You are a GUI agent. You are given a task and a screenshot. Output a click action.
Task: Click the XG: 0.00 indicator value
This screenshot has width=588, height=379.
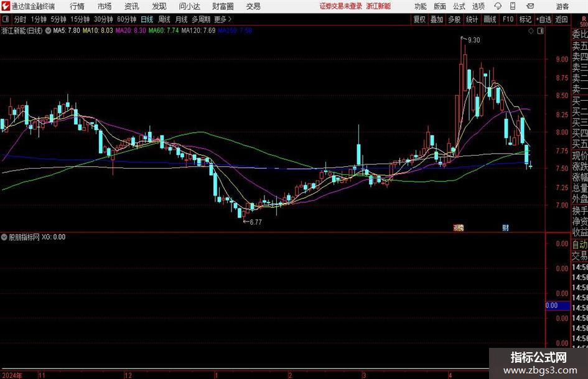click(54, 236)
